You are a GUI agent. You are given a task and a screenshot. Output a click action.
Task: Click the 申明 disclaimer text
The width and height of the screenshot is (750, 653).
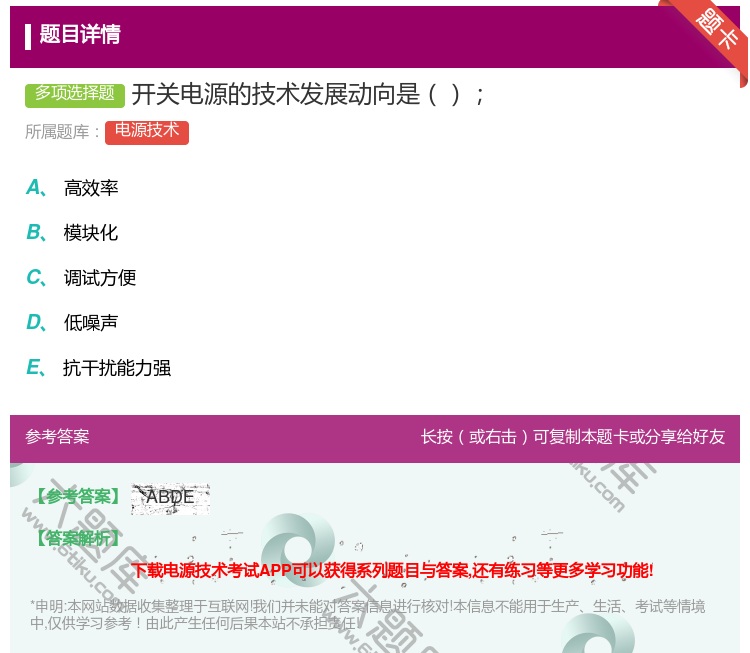point(367,615)
